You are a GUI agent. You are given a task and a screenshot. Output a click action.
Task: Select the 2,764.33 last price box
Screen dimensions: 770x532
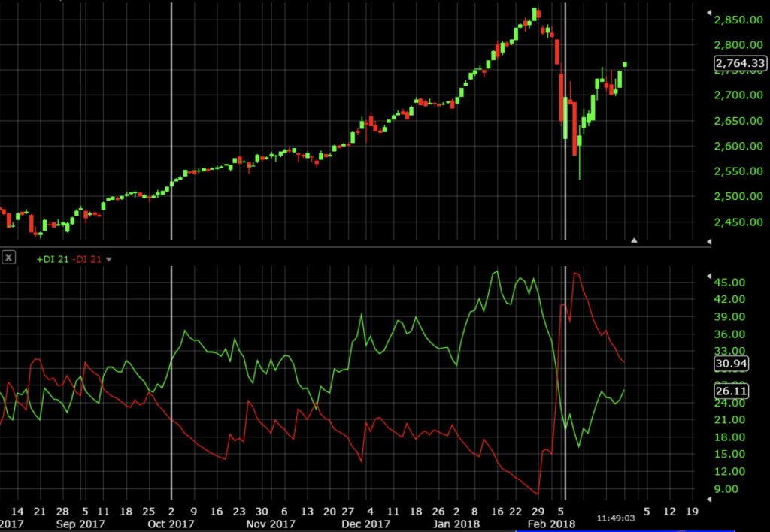[x=739, y=63]
